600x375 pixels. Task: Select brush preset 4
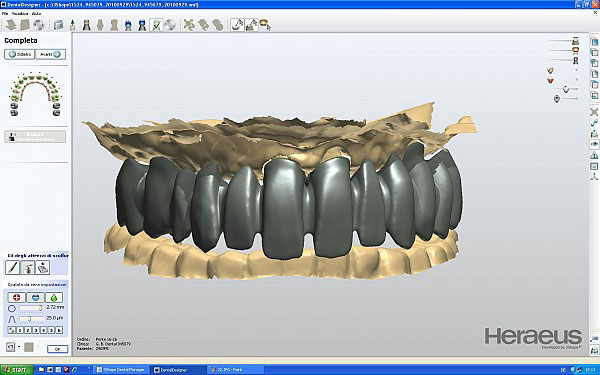pos(44,330)
